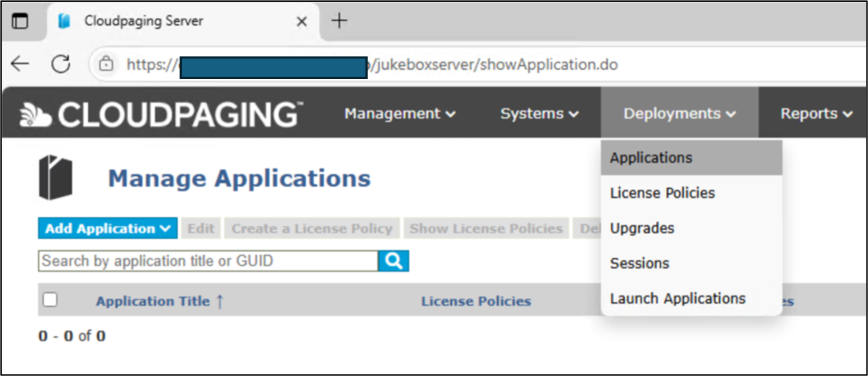868x376 pixels.
Task: Sort by Application Title column
Action: [153, 301]
